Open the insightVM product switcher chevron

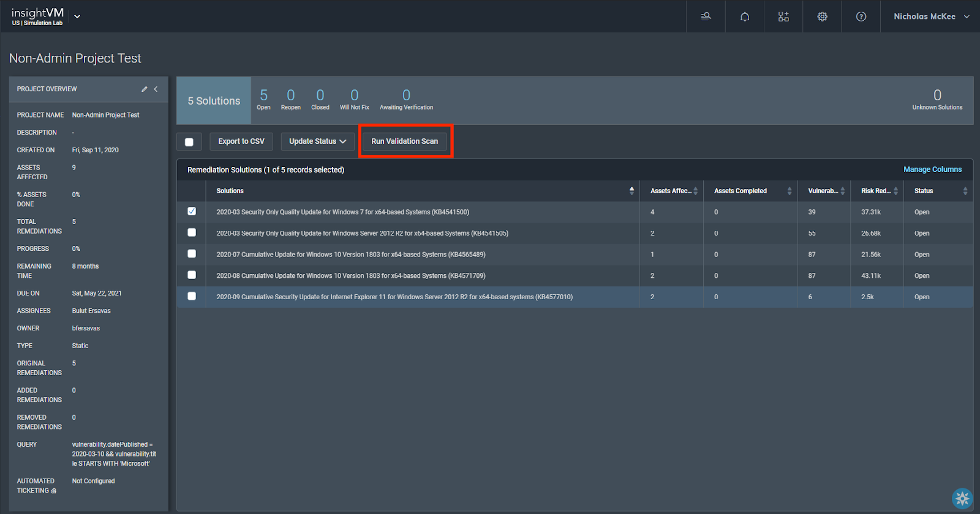click(77, 17)
